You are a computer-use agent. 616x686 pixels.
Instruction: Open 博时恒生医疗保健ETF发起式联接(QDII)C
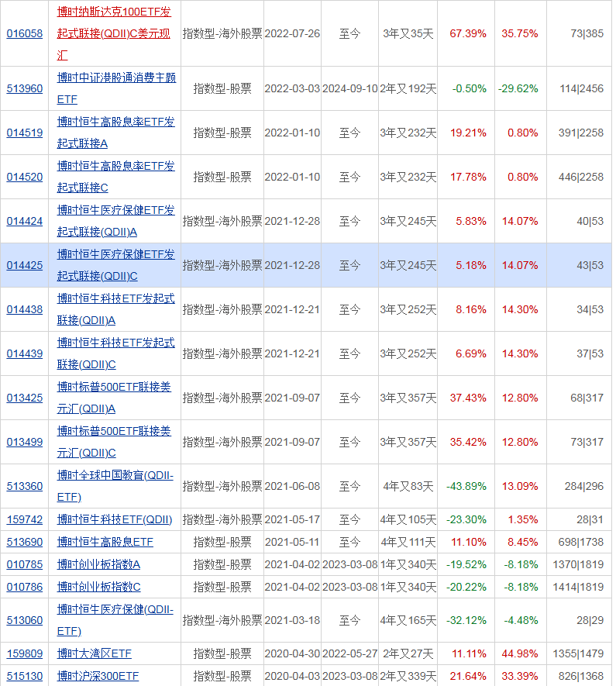pos(116,266)
